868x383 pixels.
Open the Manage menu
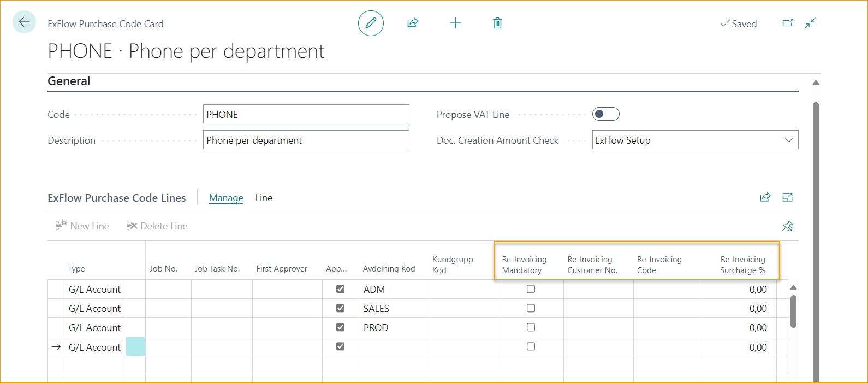[226, 198]
